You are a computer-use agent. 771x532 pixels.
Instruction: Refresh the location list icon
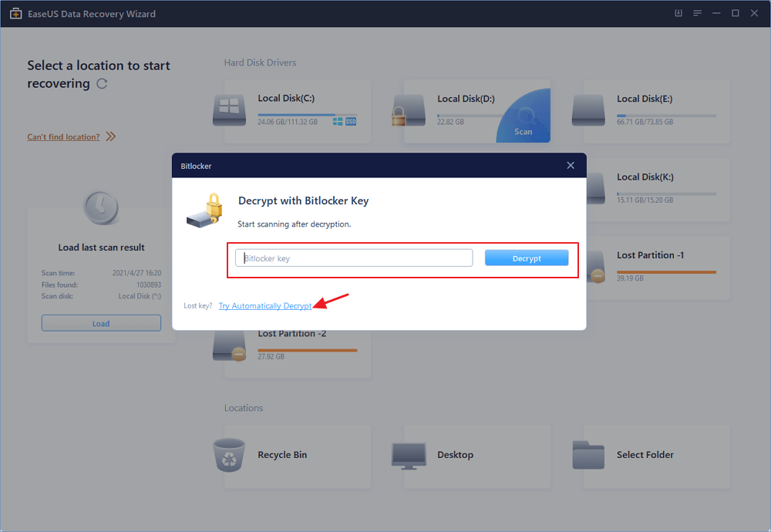tap(102, 83)
